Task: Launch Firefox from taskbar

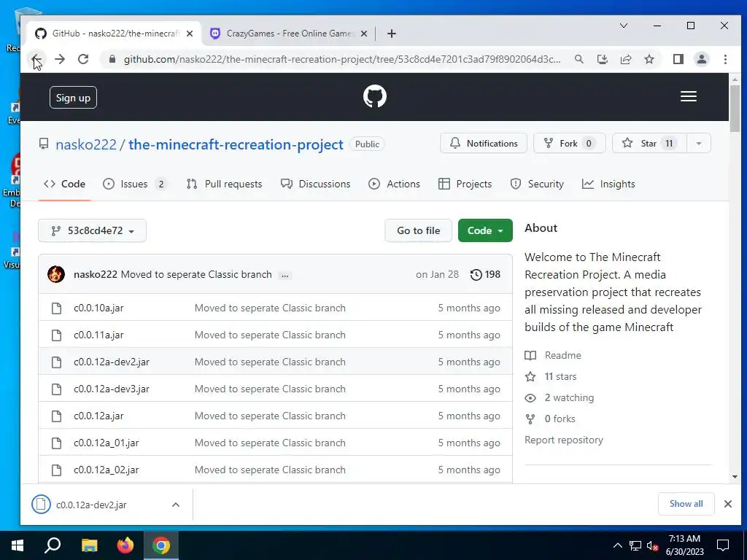Action: point(125,545)
